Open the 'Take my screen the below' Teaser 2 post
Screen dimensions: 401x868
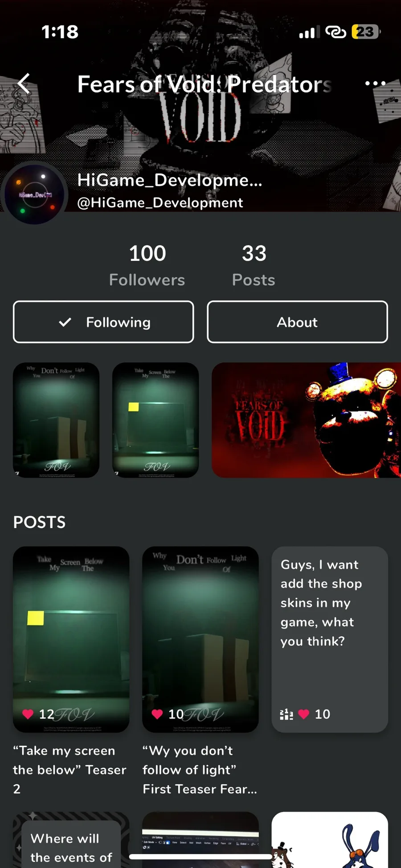coord(71,639)
